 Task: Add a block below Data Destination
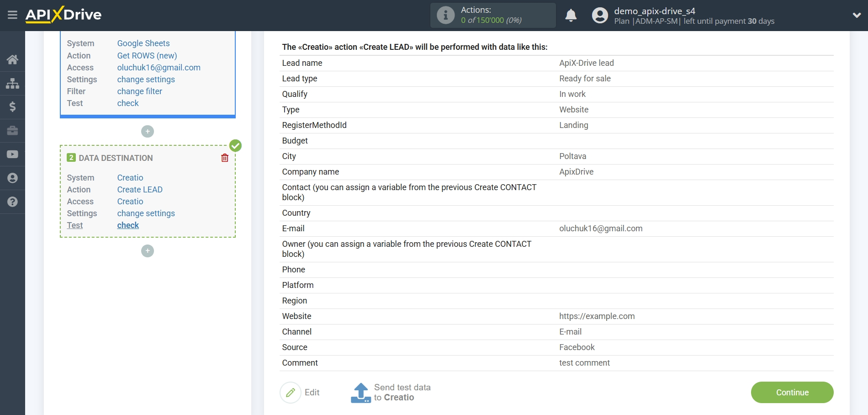tap(148, 251)
